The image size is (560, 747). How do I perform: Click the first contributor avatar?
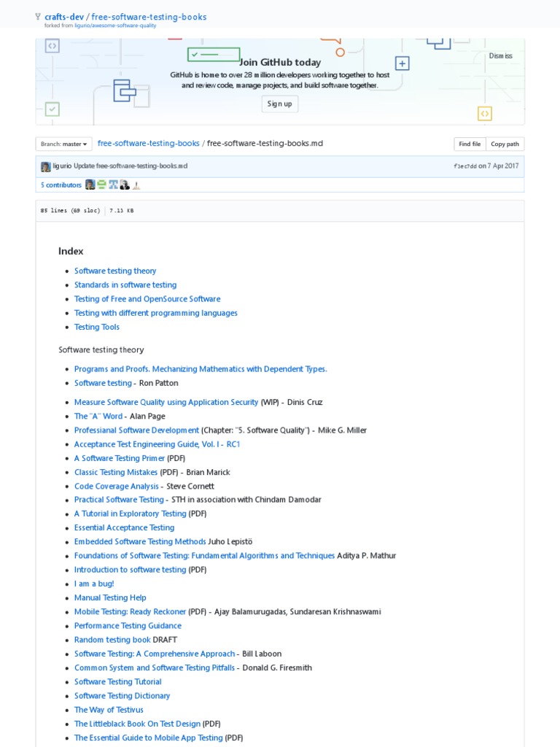click(90, 185)
